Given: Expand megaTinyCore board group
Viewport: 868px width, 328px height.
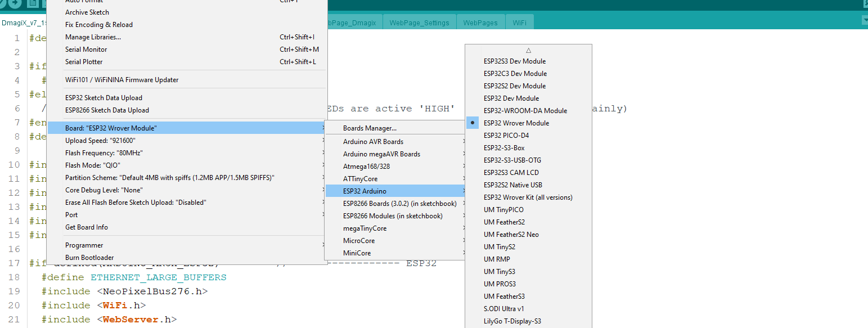Looking at the screenshot, I should [x=396, y=228].
